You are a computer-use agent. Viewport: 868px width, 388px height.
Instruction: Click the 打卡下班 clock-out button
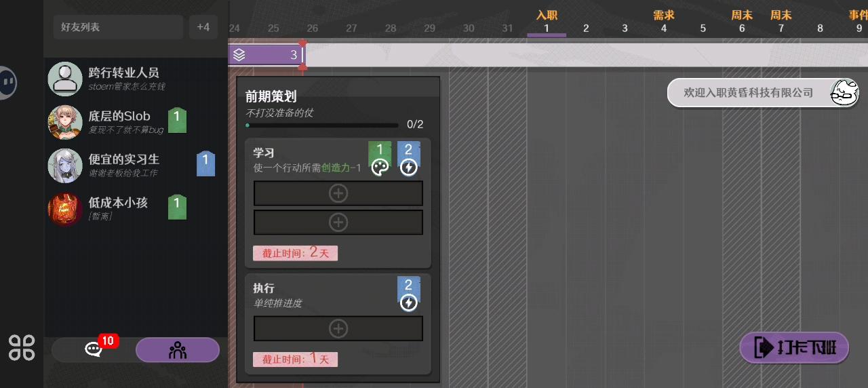794,349
